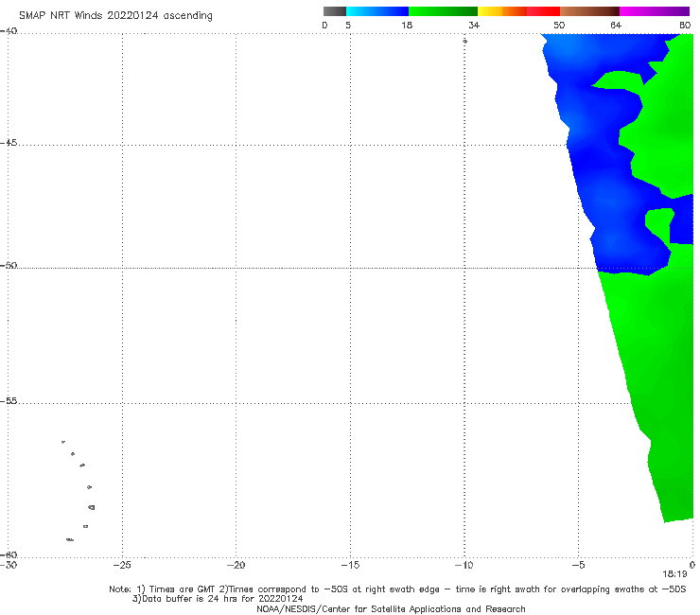Click the small island marker near -10 longitude at top
This screenshot has height=615, width=700.
(x=464, y=41)
